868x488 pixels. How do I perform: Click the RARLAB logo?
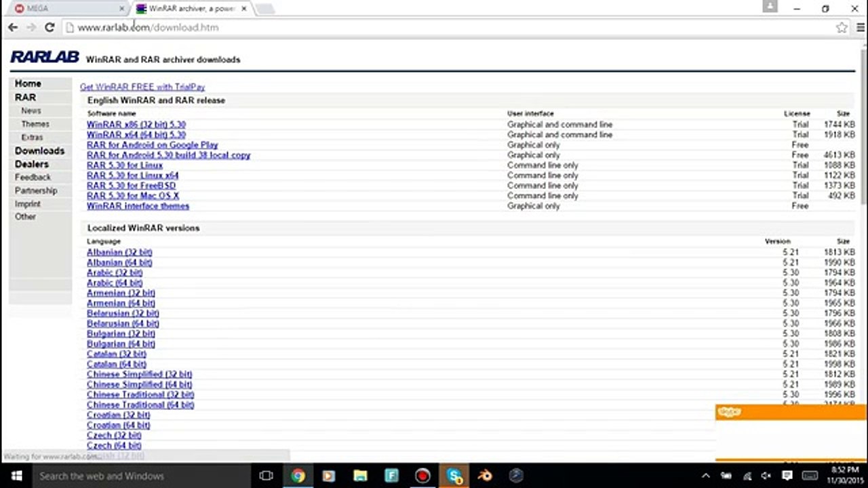[45, 58]
